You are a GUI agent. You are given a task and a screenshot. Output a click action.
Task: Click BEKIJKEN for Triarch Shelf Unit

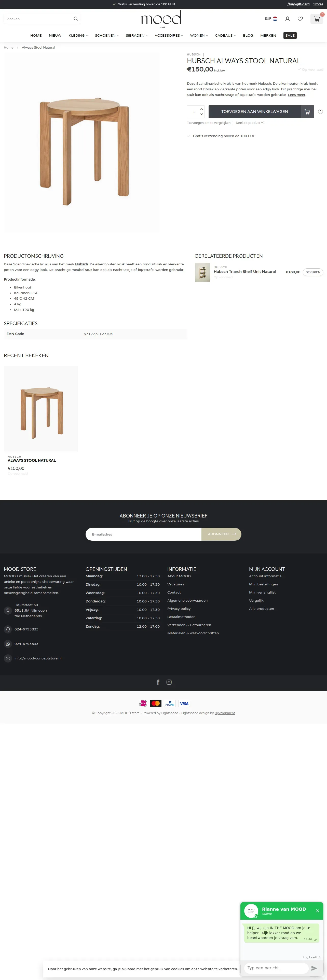[x=313, y=272]
